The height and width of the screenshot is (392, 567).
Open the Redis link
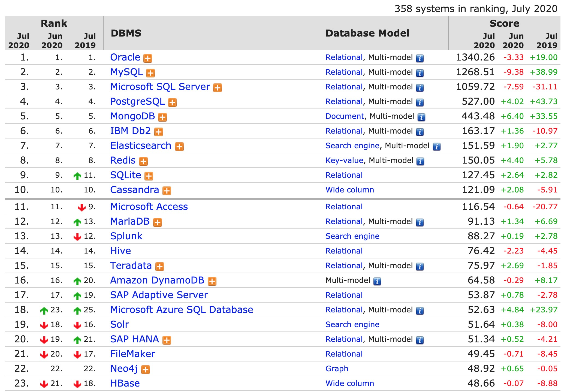(123, 160)
